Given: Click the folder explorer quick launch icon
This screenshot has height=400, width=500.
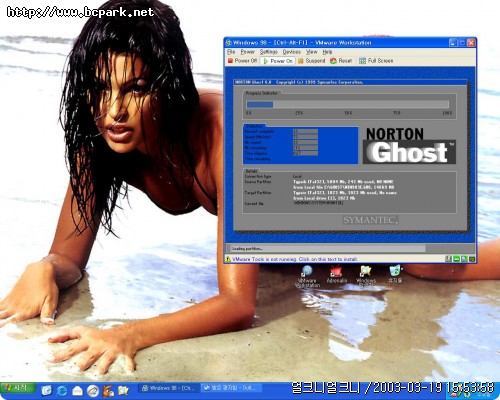Looking at the screenshot, I should coord(123,390).
